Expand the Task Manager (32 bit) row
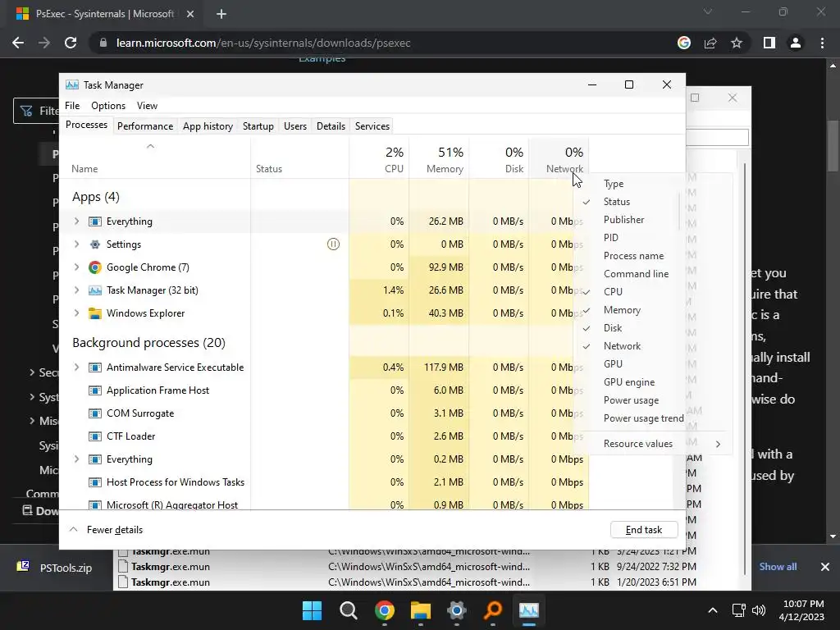The width and height of the screenshot is (840, 630). [x=76, y=290]
